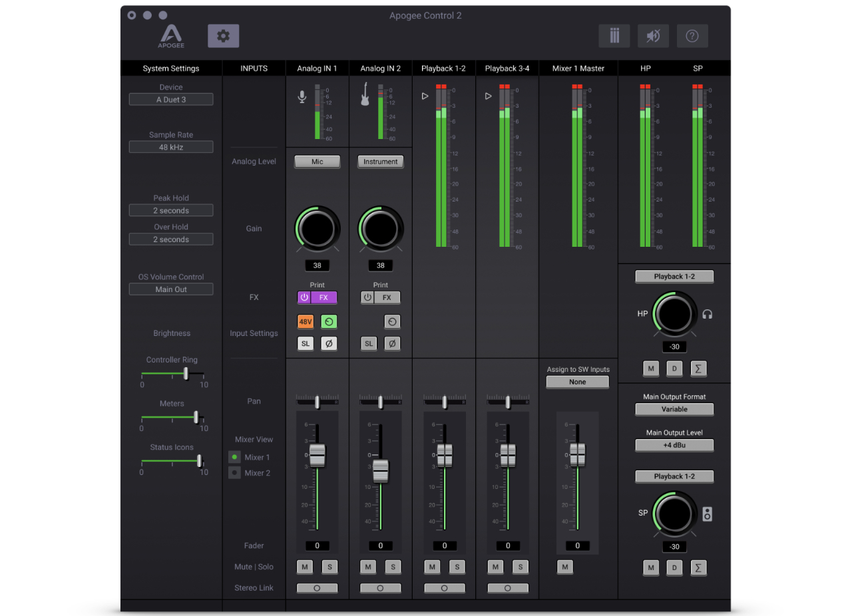Click the mixer meters icon in toolbar
Viewport: 852px width, 616px height.
click(614, 36)
